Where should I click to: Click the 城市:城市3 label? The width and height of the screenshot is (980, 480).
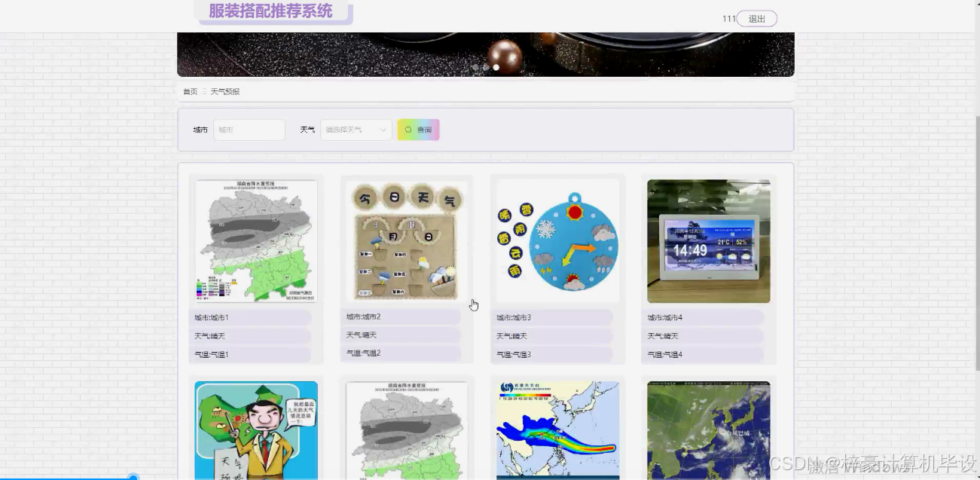514,318
